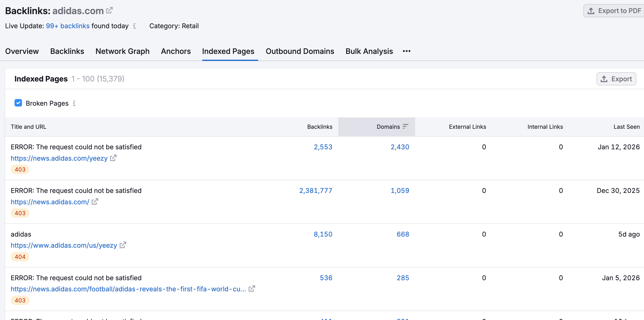Image resolution: width=644 pixels, height=320 pixels.
Task: Click the '99+ backlinks' link
Action: pos(67,26)
